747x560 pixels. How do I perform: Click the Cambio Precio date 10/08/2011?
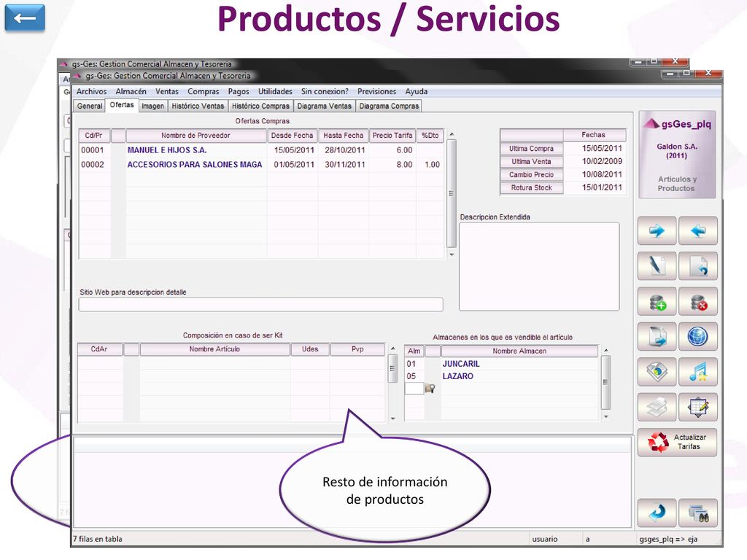pyautogui.click(x=602, y=174)
